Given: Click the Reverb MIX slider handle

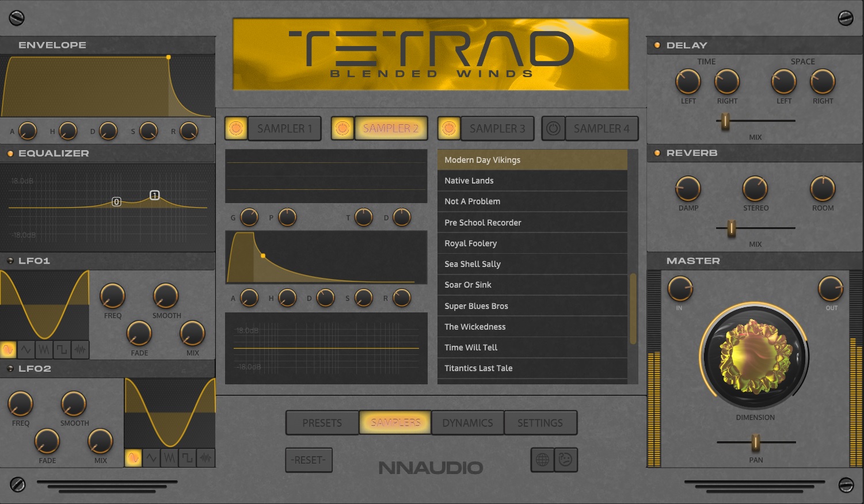Looking at the screenshot, I should tap(732, 228).
